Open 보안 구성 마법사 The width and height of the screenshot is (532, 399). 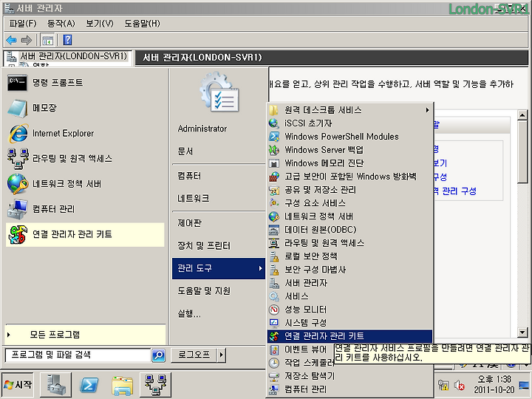pyautogui.click(x=349, y=270)
